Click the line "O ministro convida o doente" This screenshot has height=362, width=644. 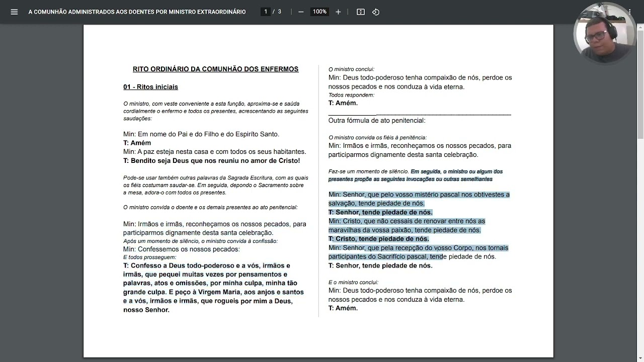pyautogui.click(x=210, y=207)
